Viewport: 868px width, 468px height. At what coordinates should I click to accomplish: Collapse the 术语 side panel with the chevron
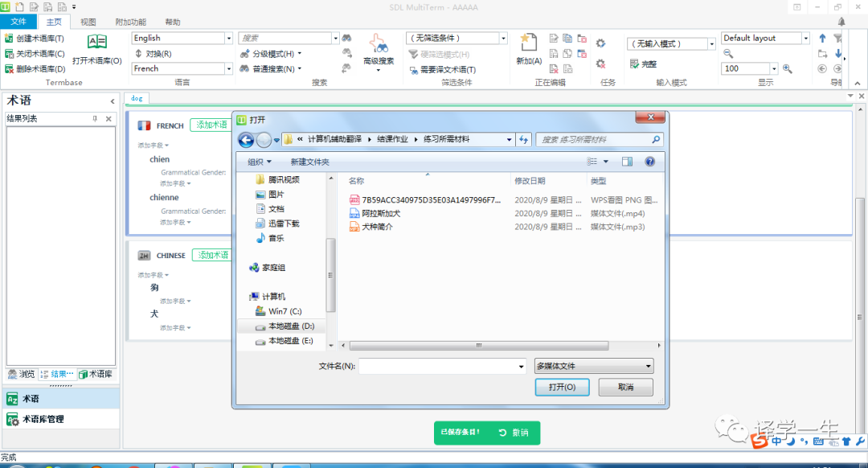(113, 101)
